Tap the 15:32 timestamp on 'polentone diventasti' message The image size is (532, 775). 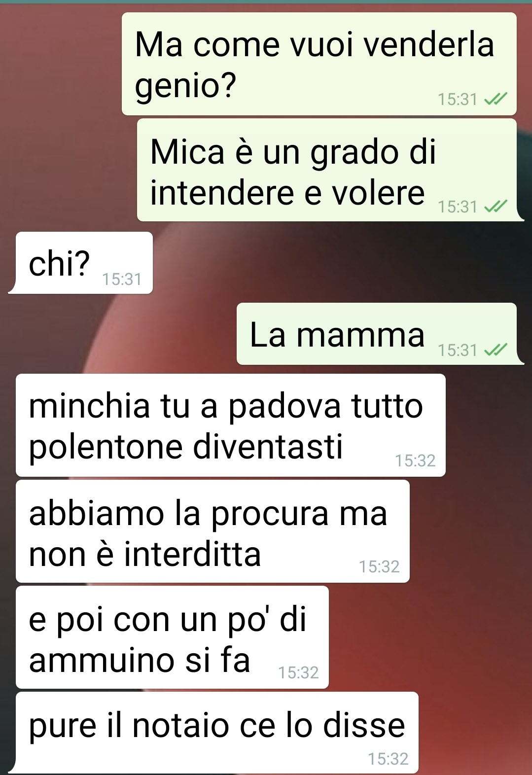click(x=415, y=461)
